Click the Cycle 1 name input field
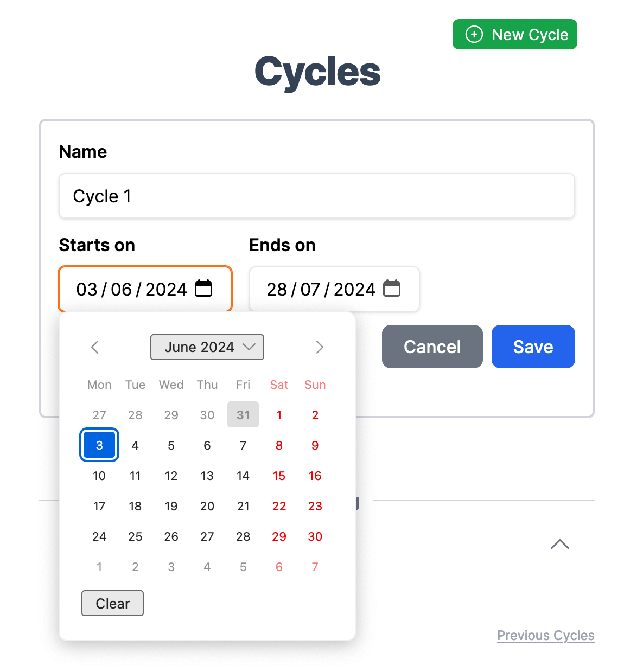 coord(317,196)
